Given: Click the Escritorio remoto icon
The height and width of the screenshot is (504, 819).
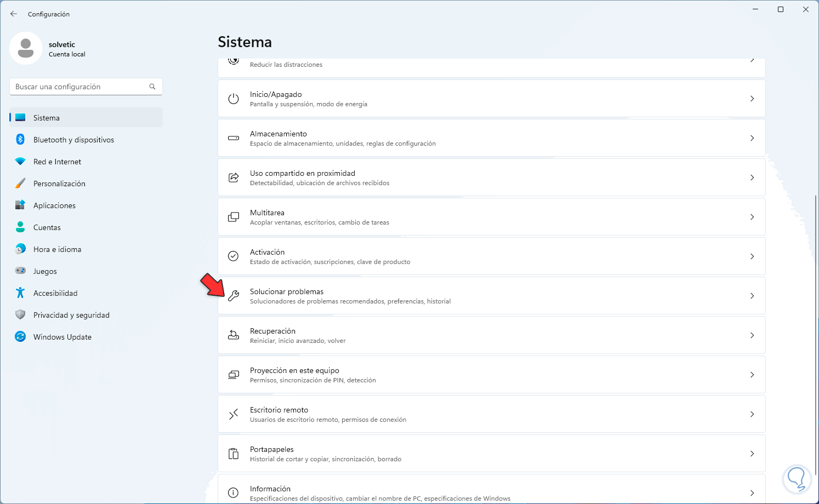Looking at the screenshot, I should (234, 414).
